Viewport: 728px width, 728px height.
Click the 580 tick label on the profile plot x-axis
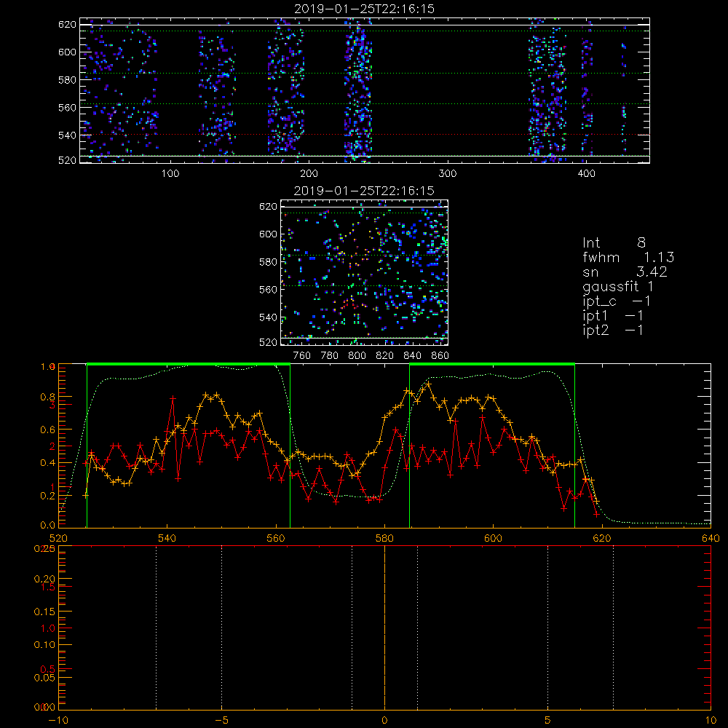point(384,538)
